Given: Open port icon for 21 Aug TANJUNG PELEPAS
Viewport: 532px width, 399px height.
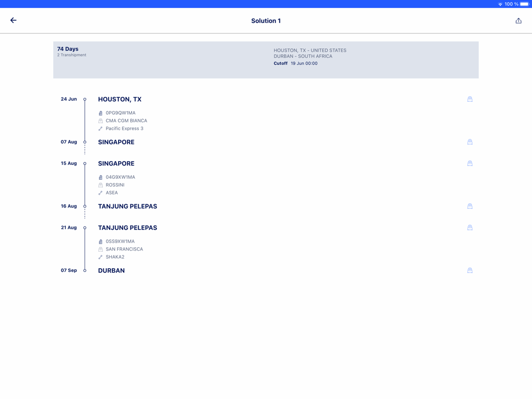Looking at the screenshot, I should coord(470,227).
